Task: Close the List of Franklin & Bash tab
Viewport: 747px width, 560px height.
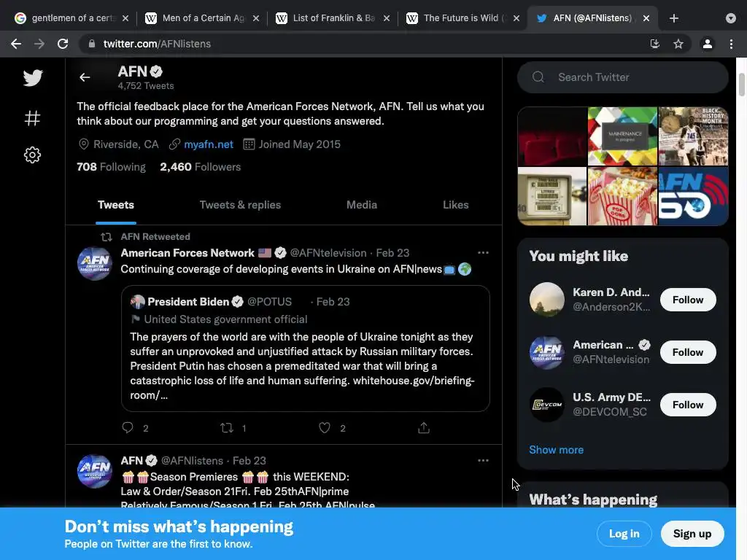Action: click(387, 18)
